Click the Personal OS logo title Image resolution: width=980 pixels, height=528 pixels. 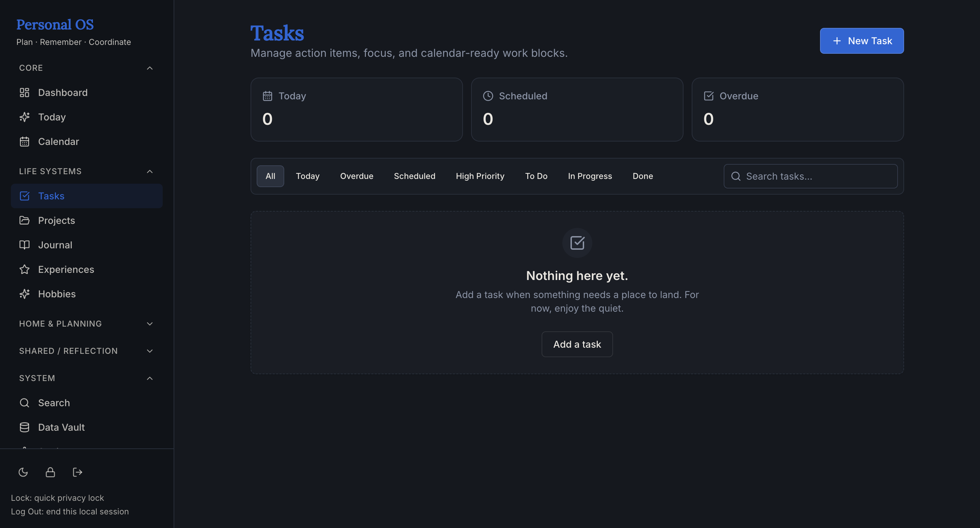[x=55, y=25]
